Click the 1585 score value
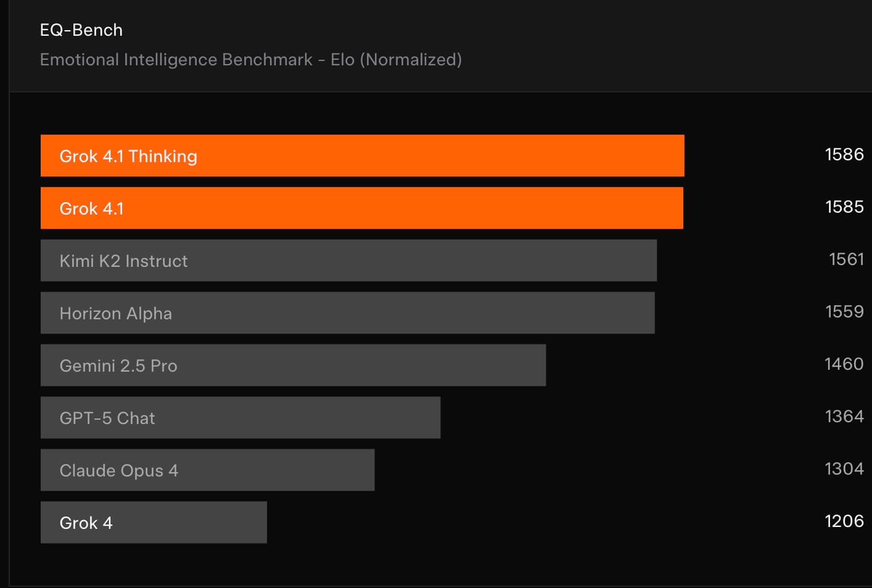This screenshot has width=872, height=588. 844,206
